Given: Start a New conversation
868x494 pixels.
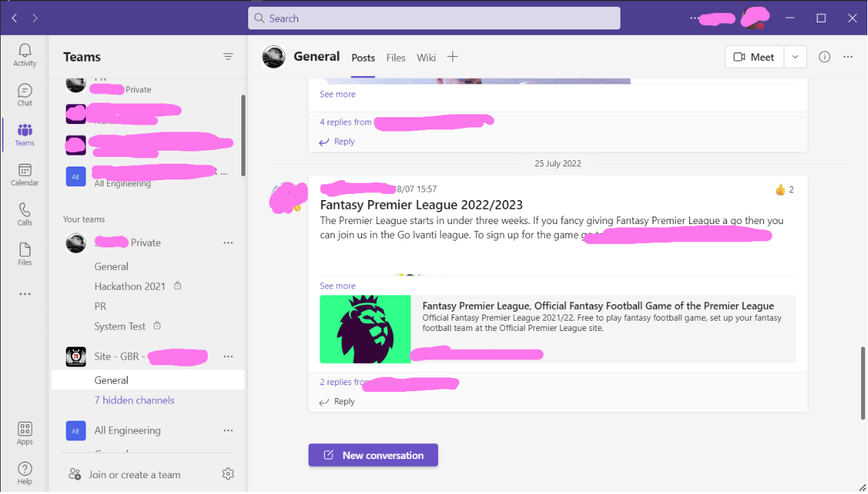Looking at the screenshot, I should [373, 455].
